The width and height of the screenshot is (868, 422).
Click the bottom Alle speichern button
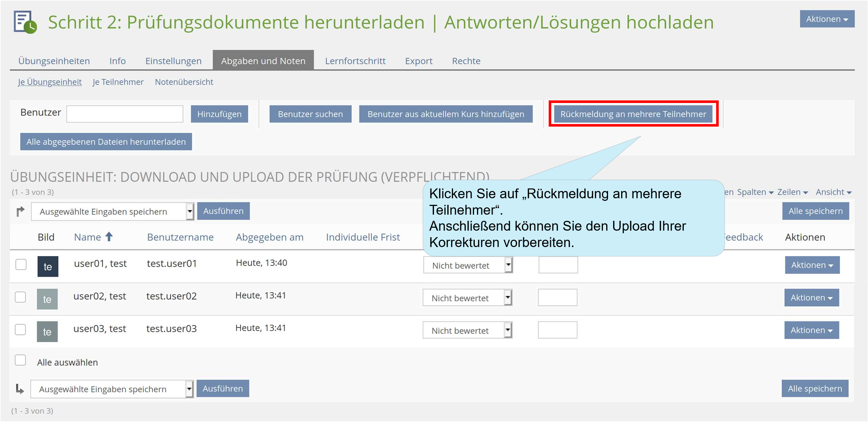815,389
